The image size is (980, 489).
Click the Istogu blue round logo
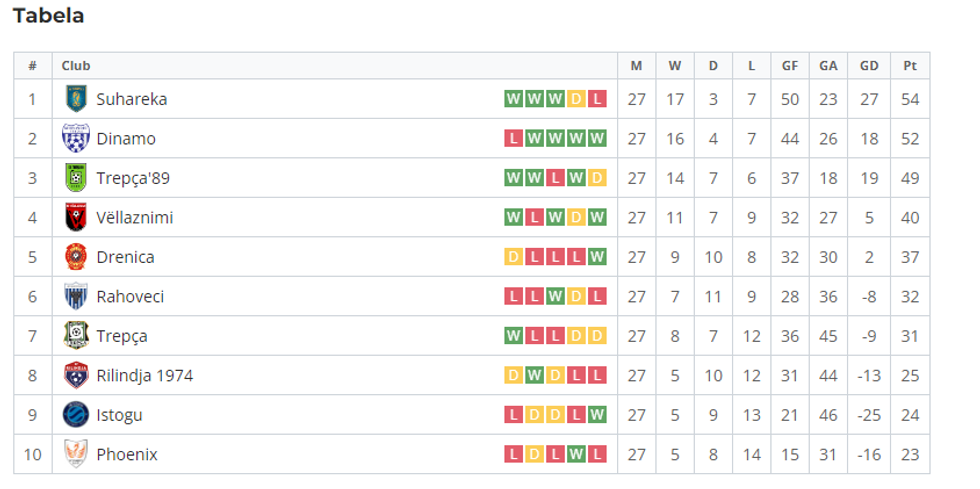[76, 415]
